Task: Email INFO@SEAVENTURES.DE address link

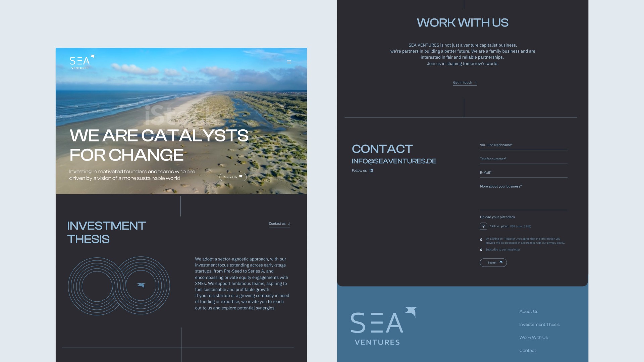Action: (x=394, y=161)
